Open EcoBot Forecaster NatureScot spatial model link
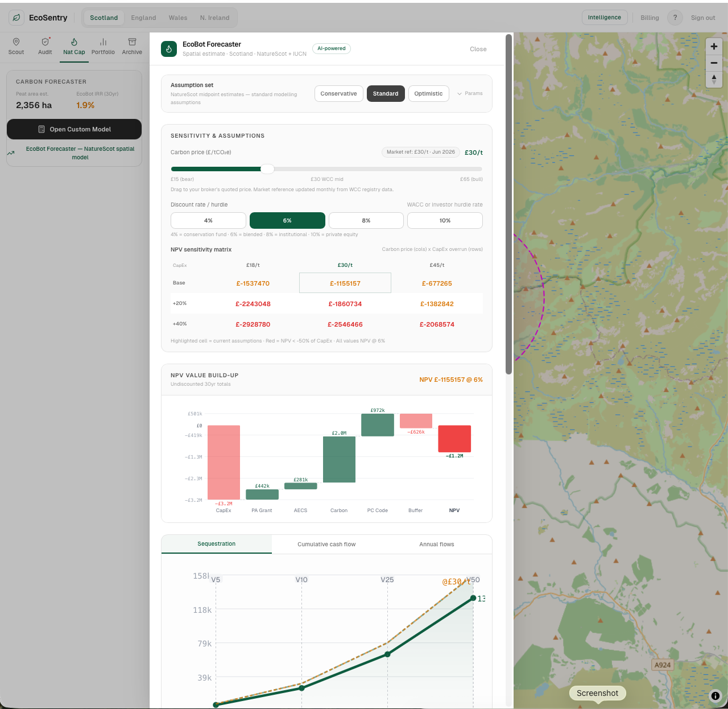The height and width of the screenshot is (709, 728). [80, 153]
